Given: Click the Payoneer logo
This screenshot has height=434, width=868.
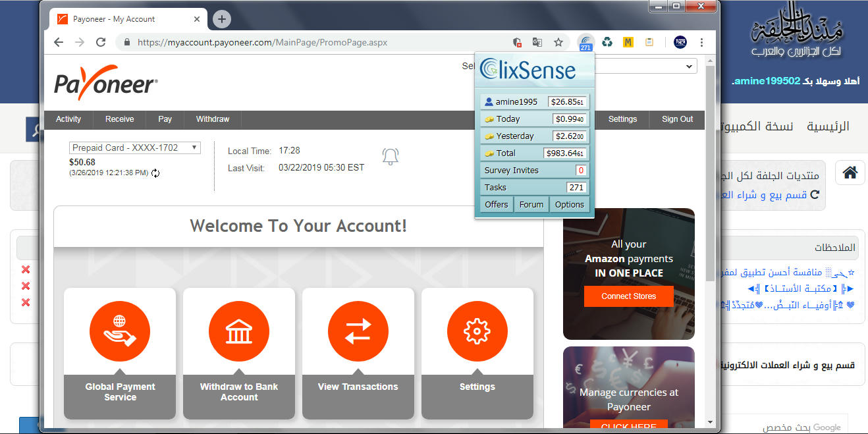Looking at the screenshot, I should (x=105, y=83).
